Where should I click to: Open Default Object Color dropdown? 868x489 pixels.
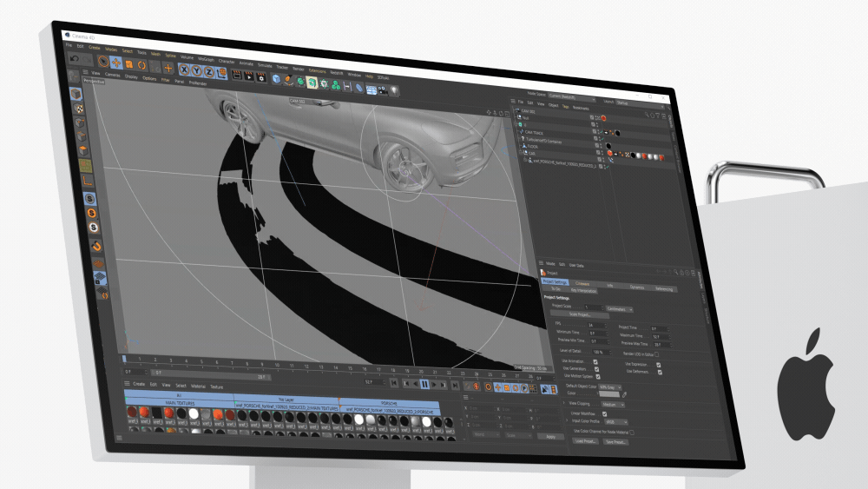(x=610, y=387)
